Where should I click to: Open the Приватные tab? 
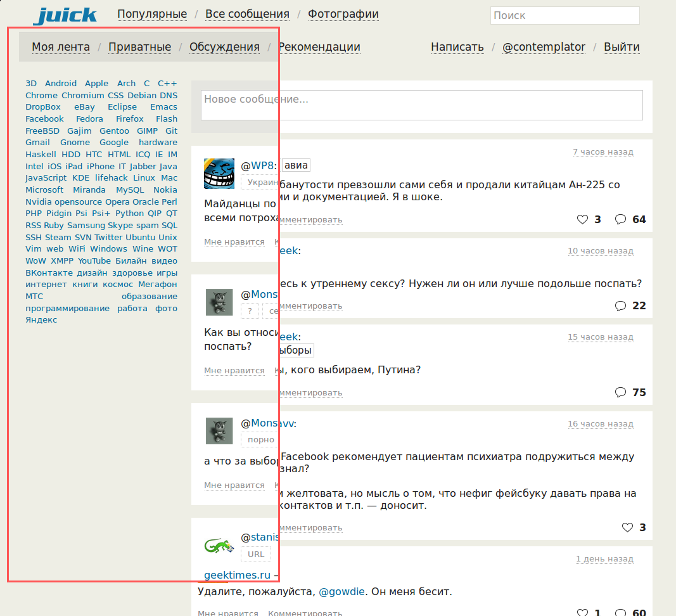pyautogui.click(x=139, y=47)
